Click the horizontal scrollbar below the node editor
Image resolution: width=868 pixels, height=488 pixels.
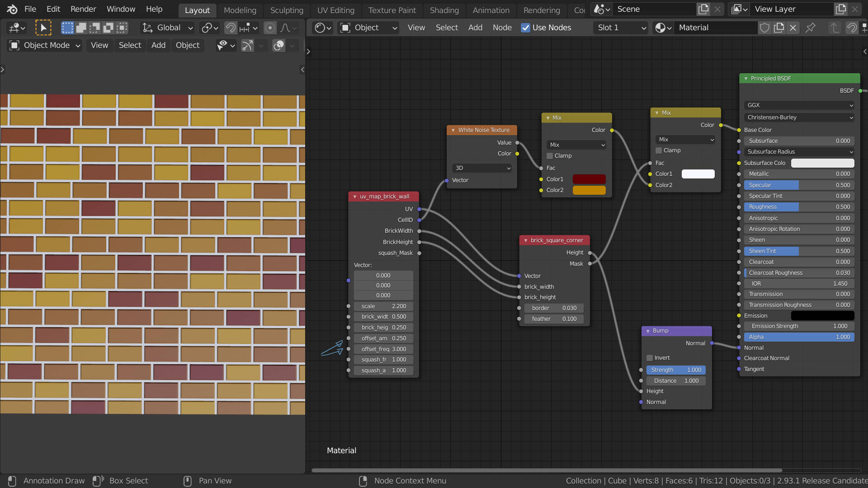click(x=542, y=470)
